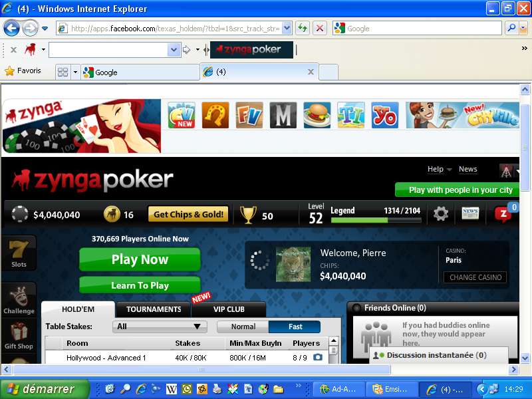532x399 pixels.
Task: Open the VIP Club tab
Action: [x=229, y=309]
